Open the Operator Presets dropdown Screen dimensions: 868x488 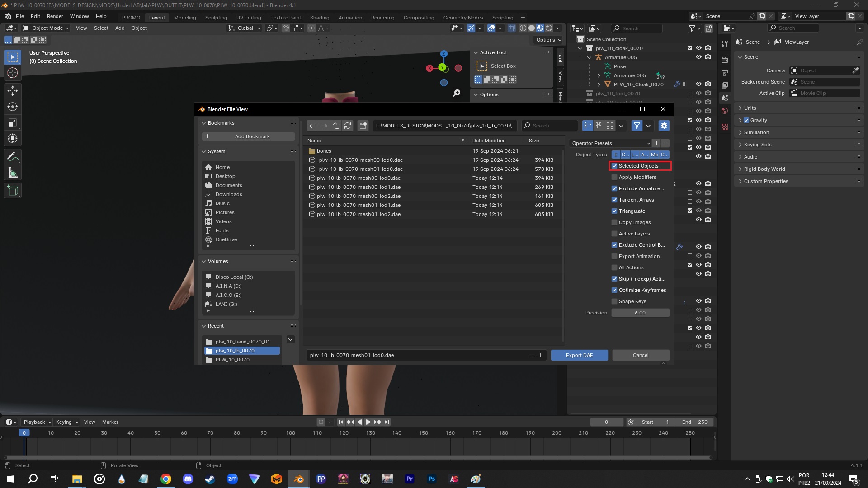[610, 143]
